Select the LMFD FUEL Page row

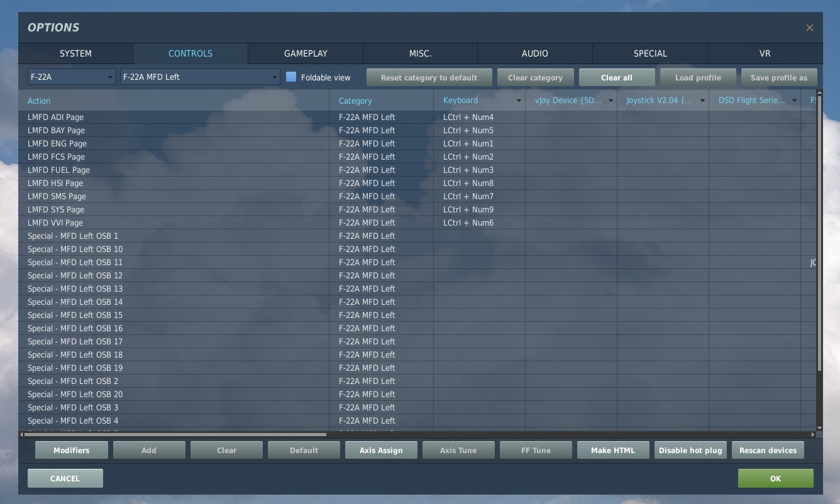(417, 170)
